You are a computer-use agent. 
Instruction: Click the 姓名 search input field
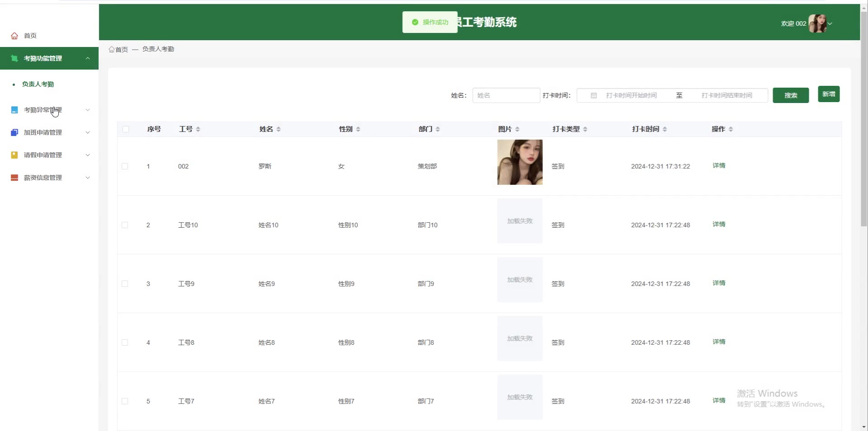tap(506, 95)
